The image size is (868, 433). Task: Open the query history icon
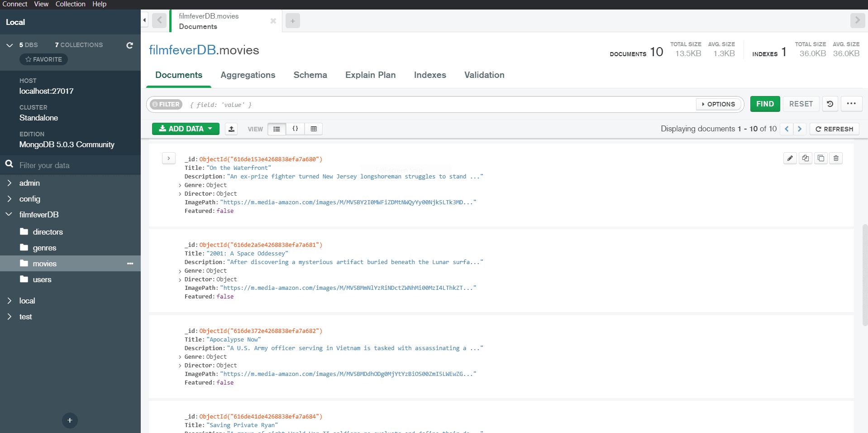830,104
